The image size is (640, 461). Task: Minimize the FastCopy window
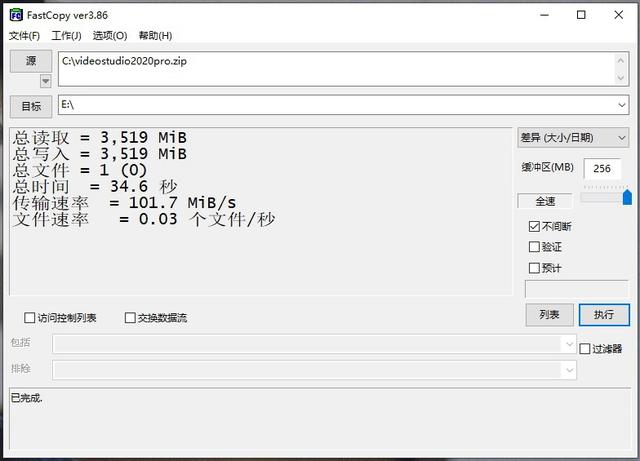544,15
